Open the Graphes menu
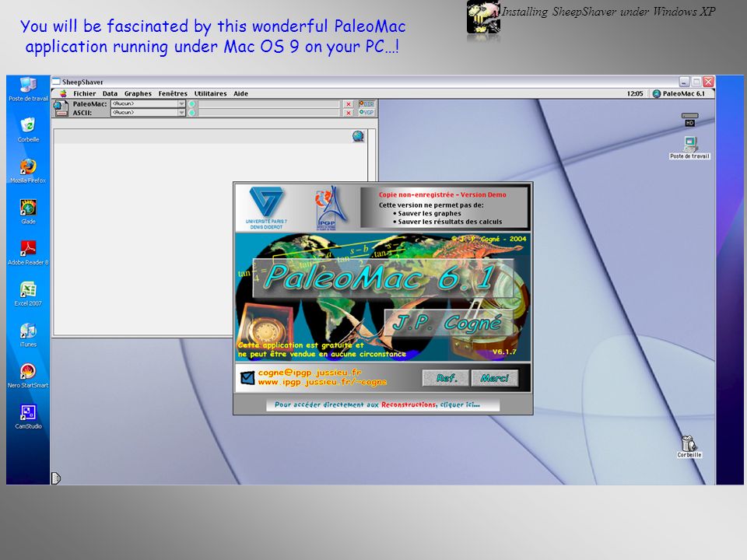747x560 pixels. tap(138, 93)
